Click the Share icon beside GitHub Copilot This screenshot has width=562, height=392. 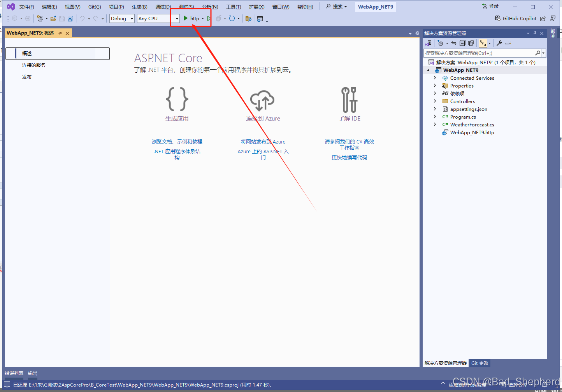(x=543, y=18)
